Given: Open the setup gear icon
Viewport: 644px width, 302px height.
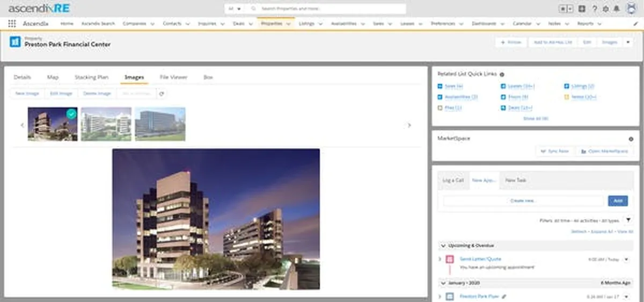Looking at the screenshot, I should coord(606,9).
